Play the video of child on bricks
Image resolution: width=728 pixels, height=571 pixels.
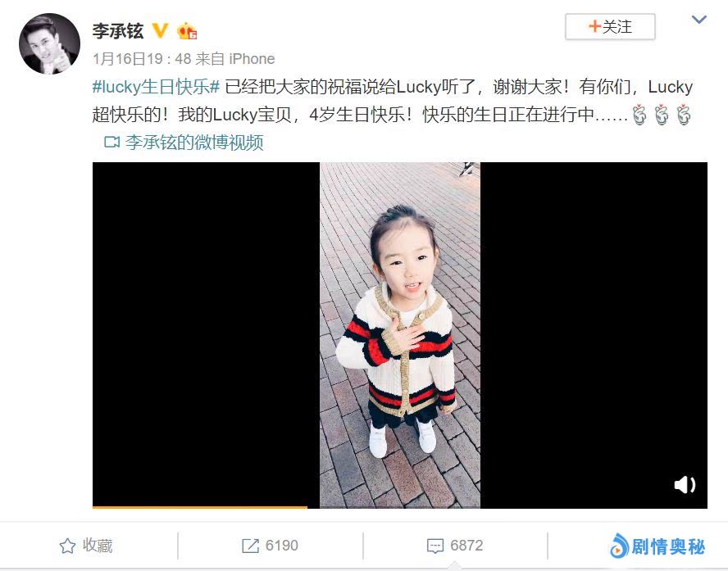click(x=400, y=335)
